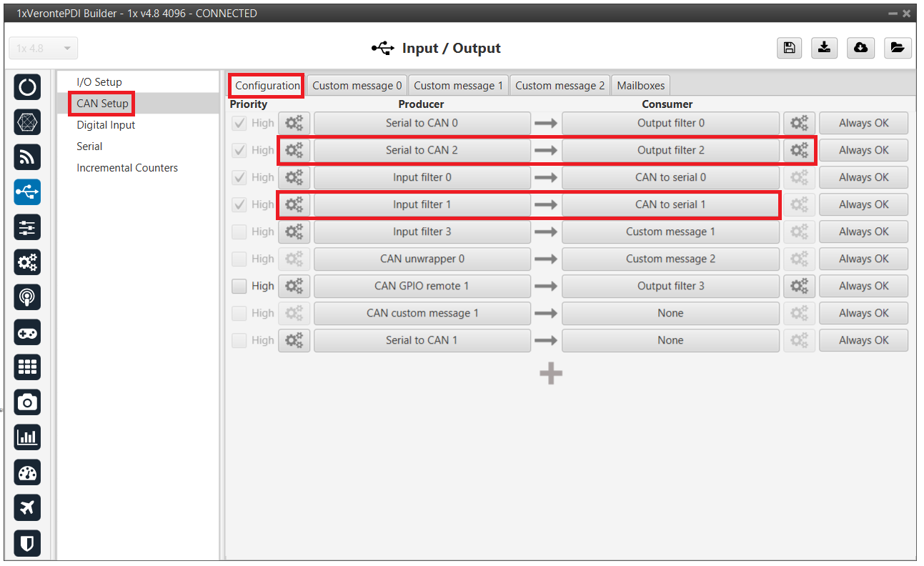
Task: Toggle High priority checkbox for Serial to CAN 0
Action: point(239,123)
